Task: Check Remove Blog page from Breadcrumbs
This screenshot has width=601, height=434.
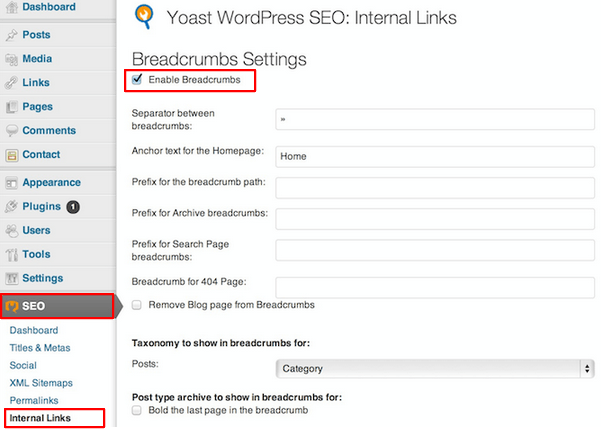Action: click(x=136, y=305)
